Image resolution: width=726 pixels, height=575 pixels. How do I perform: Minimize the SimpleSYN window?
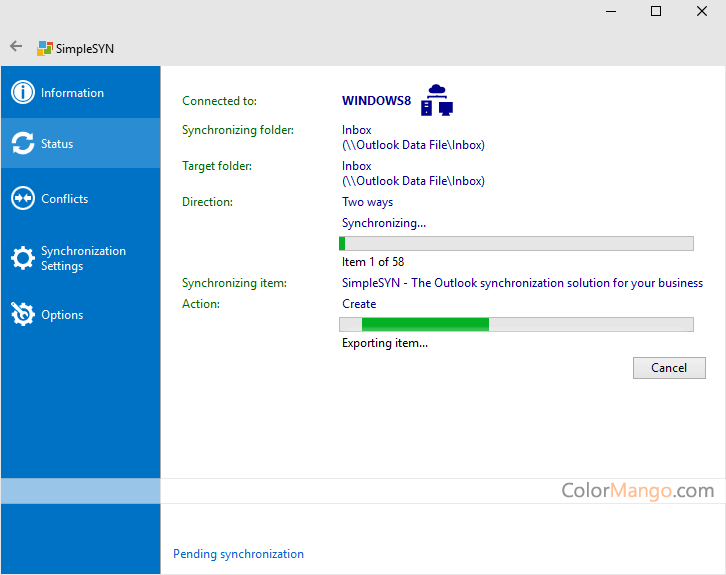610,12
